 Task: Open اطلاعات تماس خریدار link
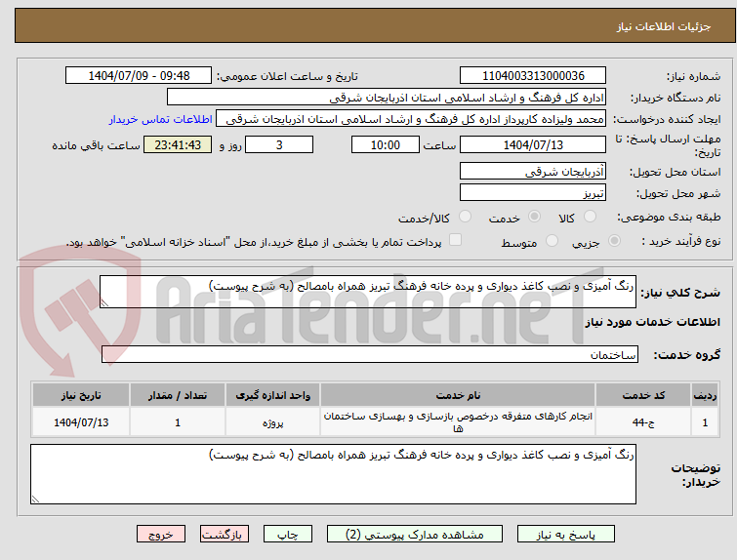161,119
